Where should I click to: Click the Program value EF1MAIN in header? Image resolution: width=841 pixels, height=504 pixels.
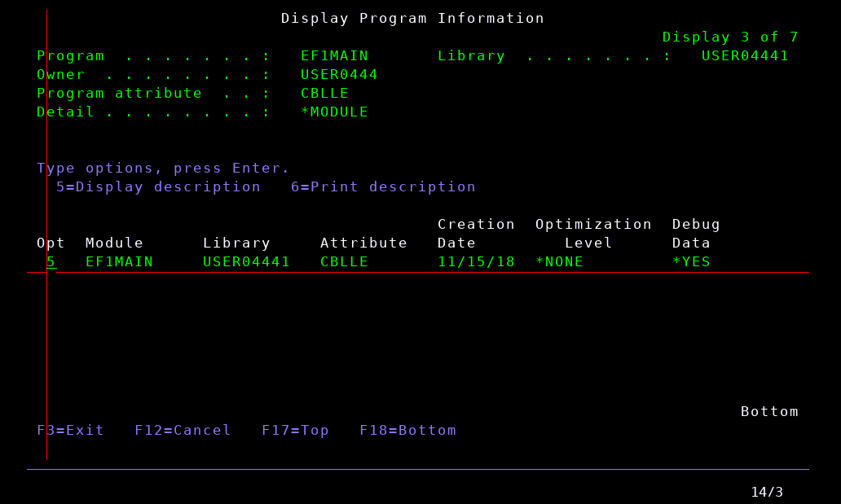(335, 55)
